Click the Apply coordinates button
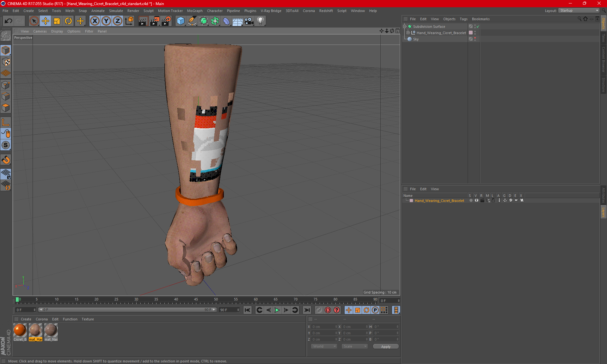 point(386,347)
